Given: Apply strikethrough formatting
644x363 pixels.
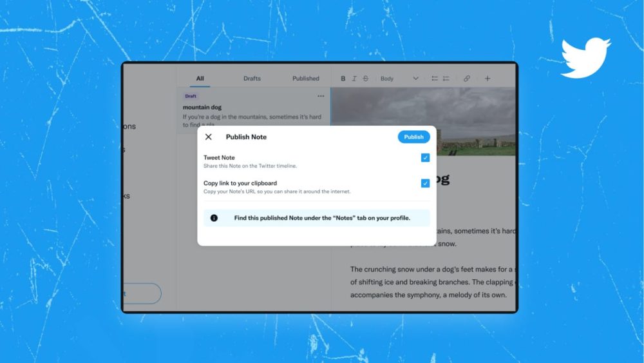Looking at the screenshot, I should 366,79.
